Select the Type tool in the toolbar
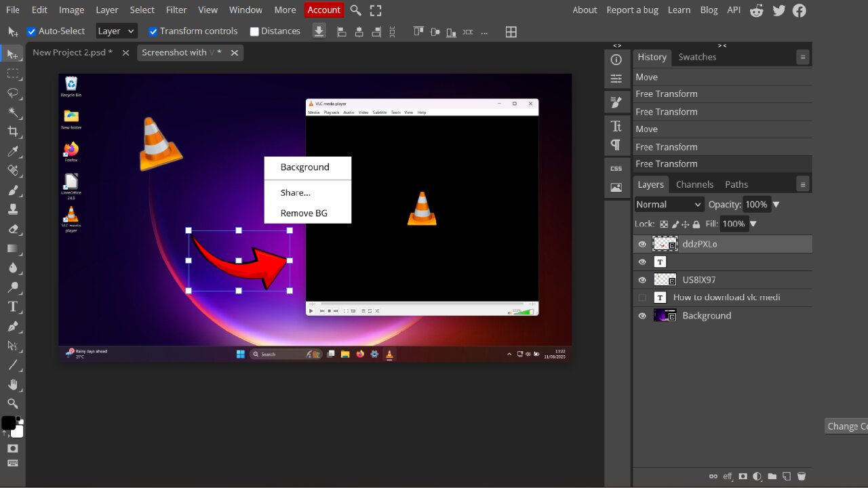 point(12,307)
